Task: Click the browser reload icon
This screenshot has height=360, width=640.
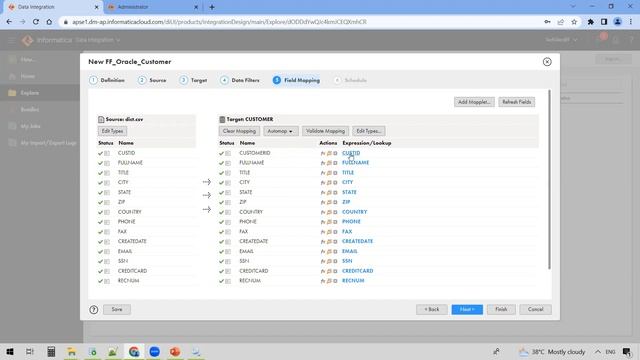Action: pyautogui.click(x=36, y=22)
